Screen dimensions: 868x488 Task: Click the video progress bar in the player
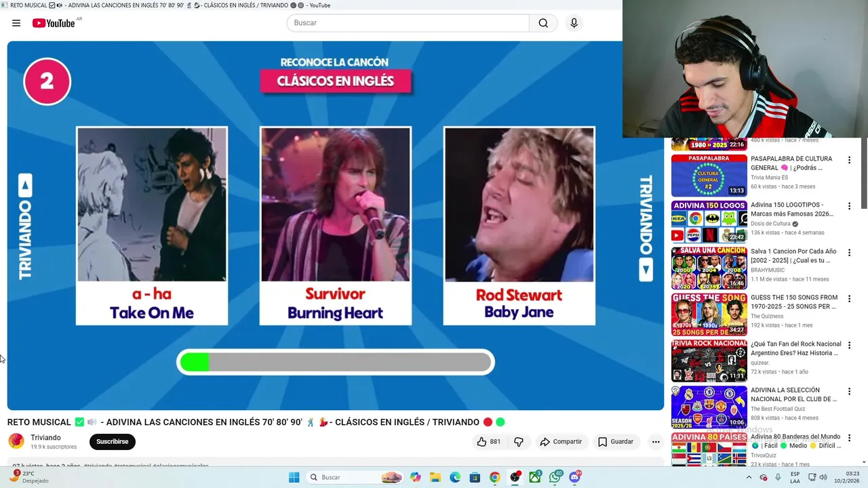point(336,363)
